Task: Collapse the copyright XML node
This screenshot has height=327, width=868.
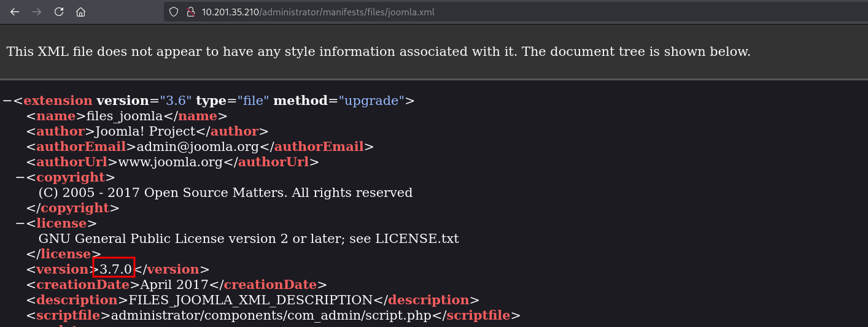Action: (20, 177)
